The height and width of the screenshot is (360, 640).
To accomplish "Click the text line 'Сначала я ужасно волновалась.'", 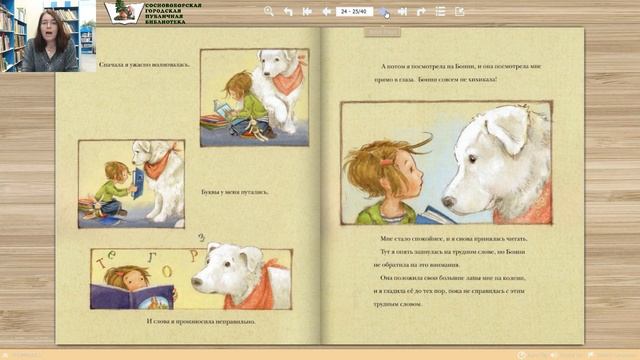I will (144, 64).
